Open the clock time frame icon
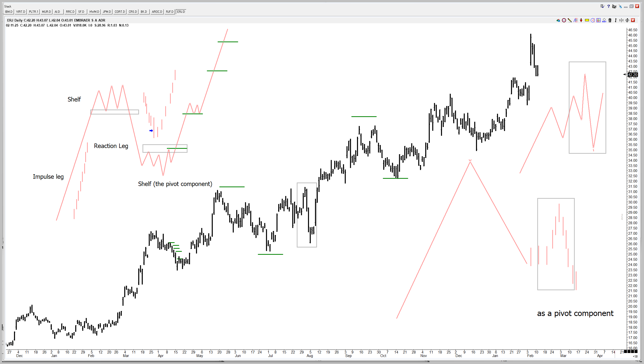This screenshot has width=644, height=364. coord(564,20)
